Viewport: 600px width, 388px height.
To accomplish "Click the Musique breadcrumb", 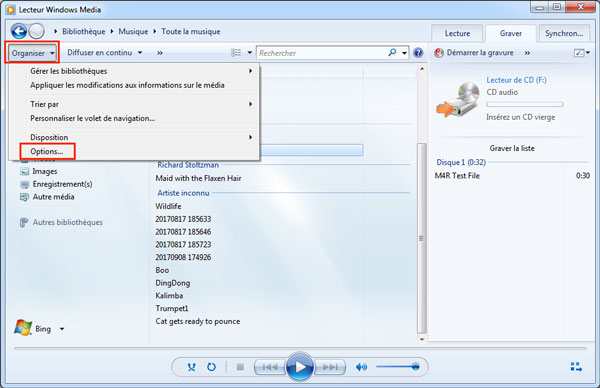I will (133, 31).
